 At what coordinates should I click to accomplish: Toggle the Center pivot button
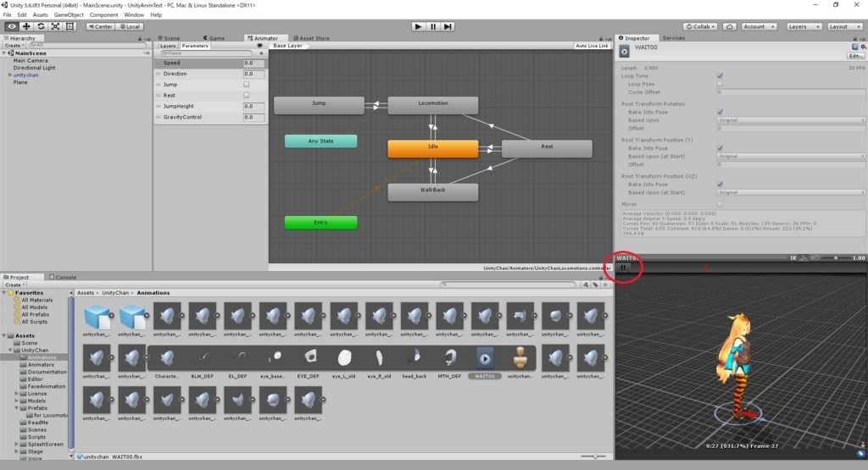pos(100,26)
